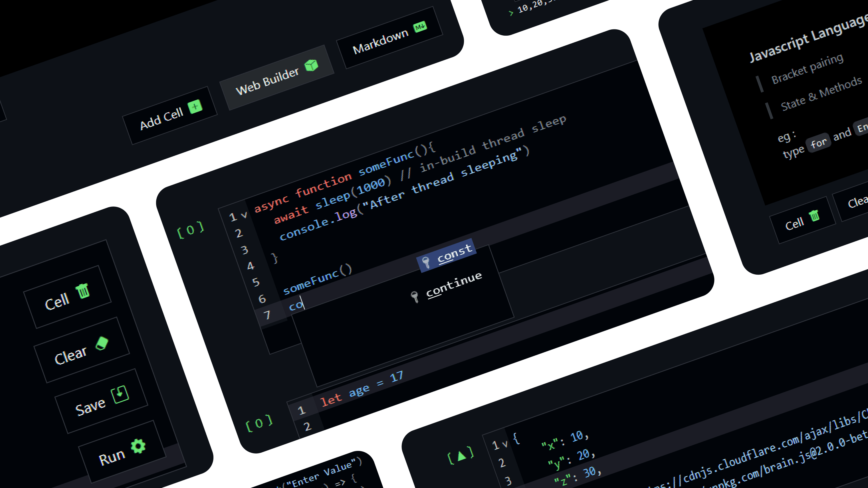Click the 'State & Methods' list item
Viewport: 868px width, 488px height.
(821, 94)
